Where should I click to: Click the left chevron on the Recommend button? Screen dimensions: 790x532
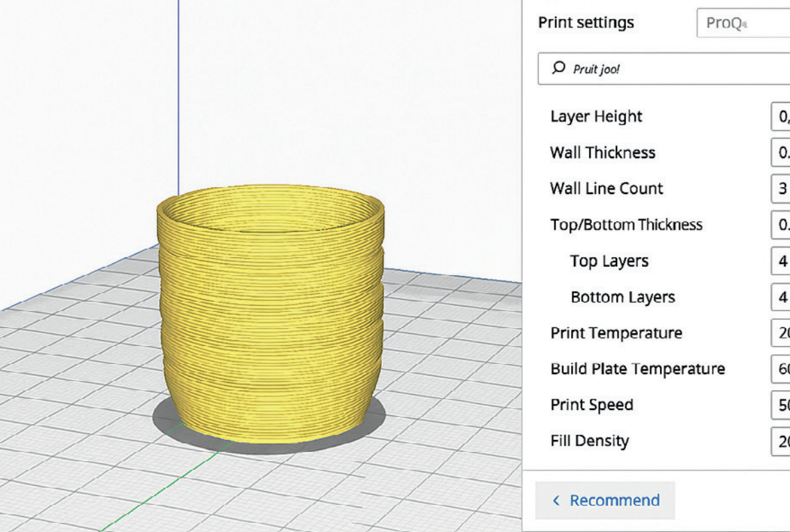tap(556, 501)
